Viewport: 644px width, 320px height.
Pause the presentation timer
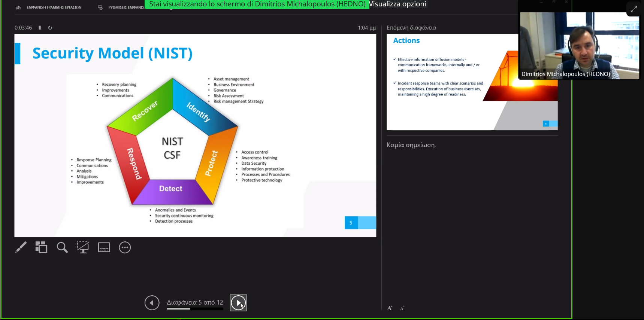tap(40, 28)
